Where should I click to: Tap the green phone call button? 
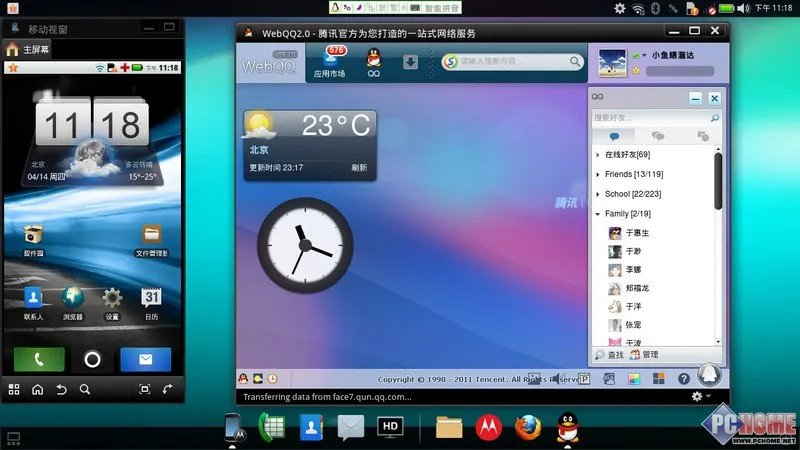[39, 359]
